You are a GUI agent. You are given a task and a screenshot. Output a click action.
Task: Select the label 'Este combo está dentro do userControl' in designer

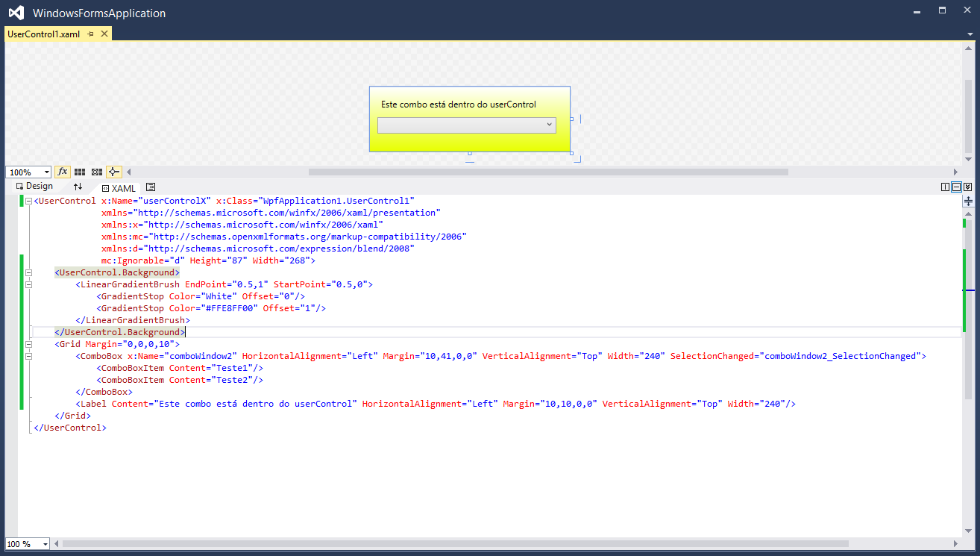tap(459, 104)
